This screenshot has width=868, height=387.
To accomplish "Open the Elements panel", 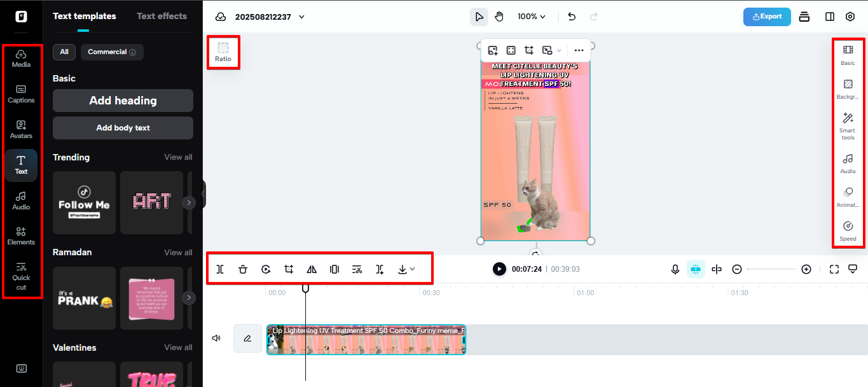I will click(x=21, y=236).
